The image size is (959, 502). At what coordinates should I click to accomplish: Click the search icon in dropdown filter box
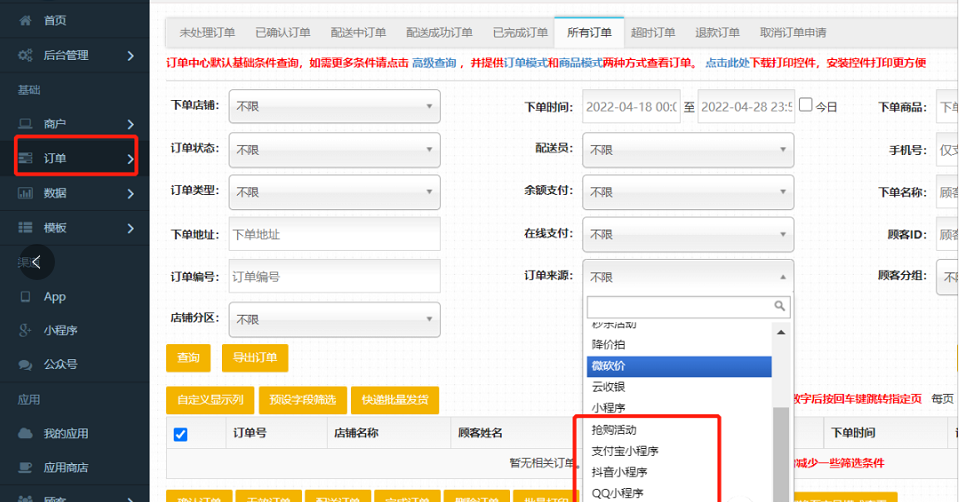click(x=780, y=307)
